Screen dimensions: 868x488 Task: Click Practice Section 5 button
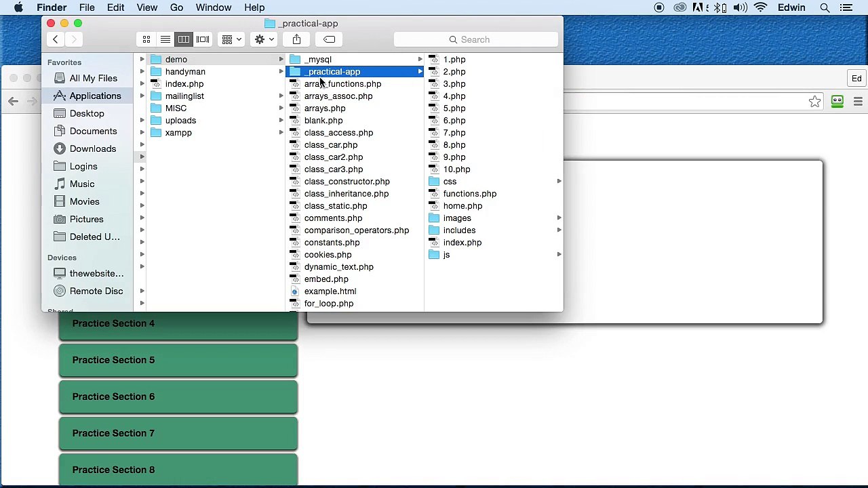pyautogui.click(x=178, y=361)
